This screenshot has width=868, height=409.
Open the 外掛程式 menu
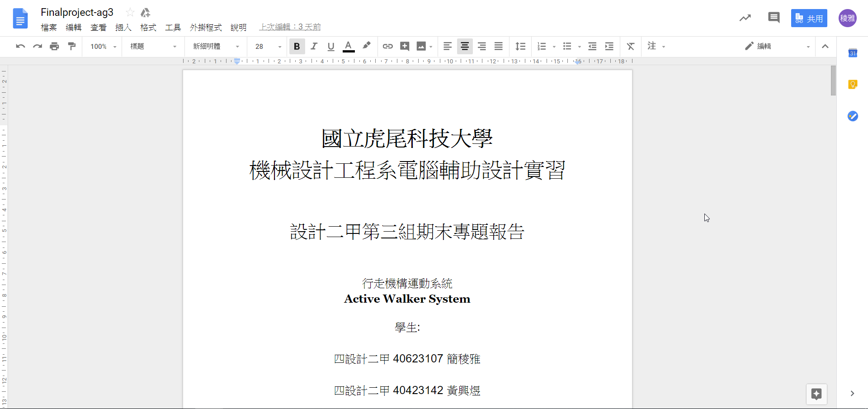(206, 28)
